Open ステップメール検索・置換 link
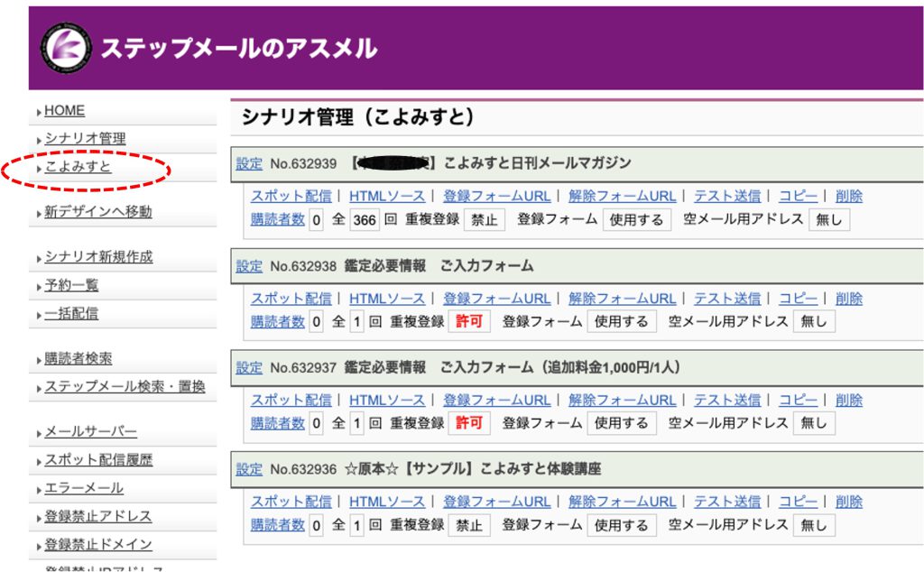The height and width of the screenshot is (572, 924). (125, 386)
